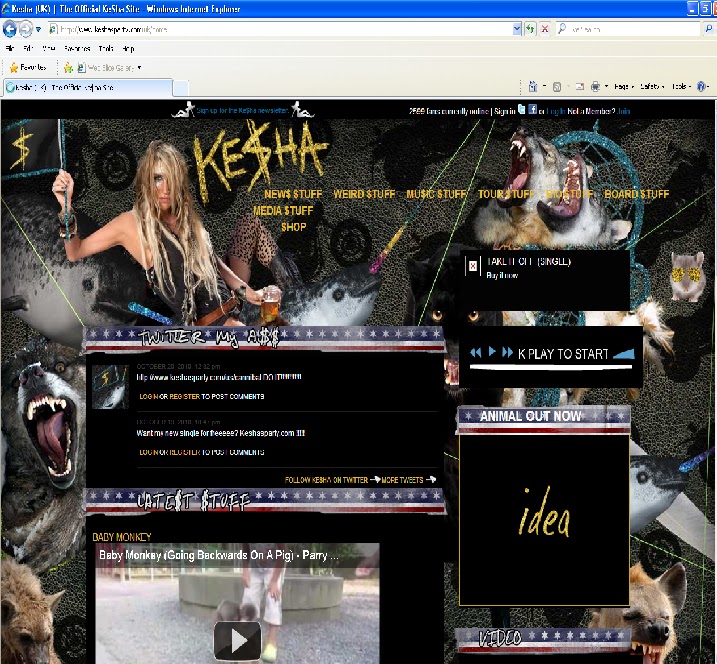This screenshot has width=717, height=664.
Task: Open the Help menu
Action: 128,48
